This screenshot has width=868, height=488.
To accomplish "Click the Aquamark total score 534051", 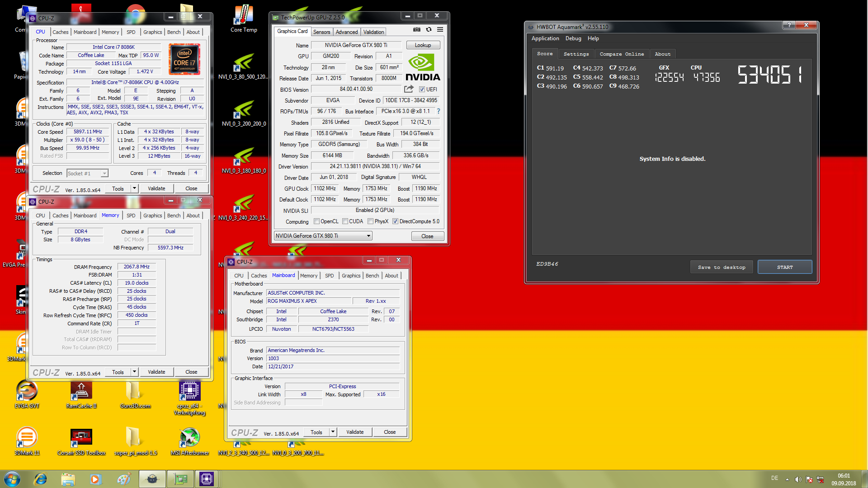I will pyautogui.click(x=770, y=75).
